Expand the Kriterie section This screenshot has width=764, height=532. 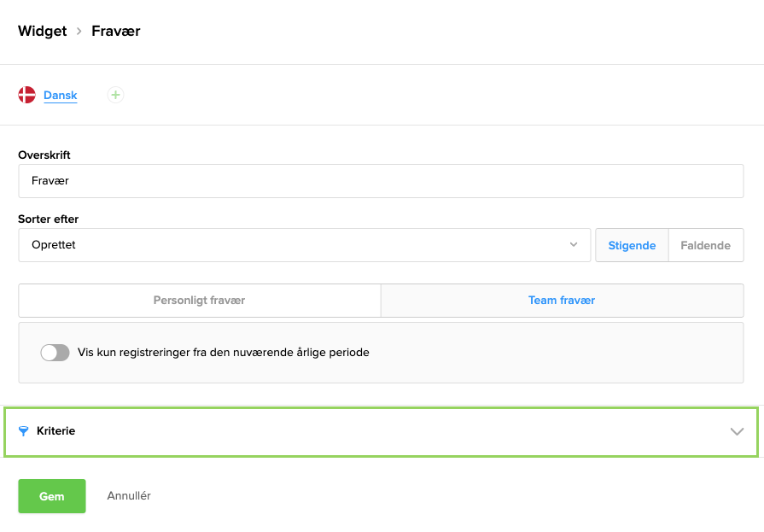pos(381,431)
